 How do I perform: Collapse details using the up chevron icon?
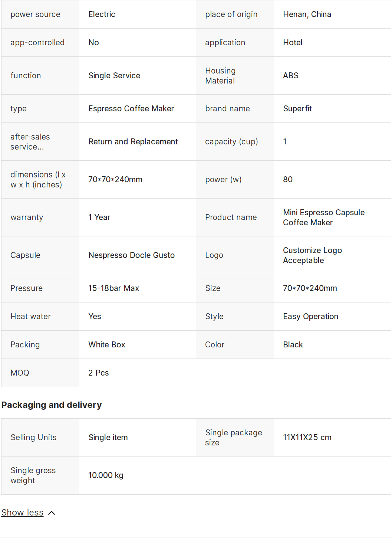[52, 513]
